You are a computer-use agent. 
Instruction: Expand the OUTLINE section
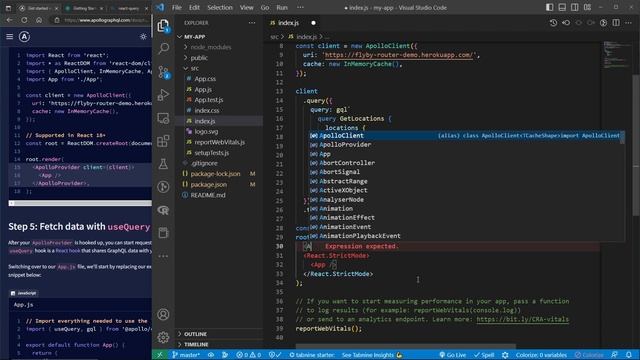tap(219, 334)
